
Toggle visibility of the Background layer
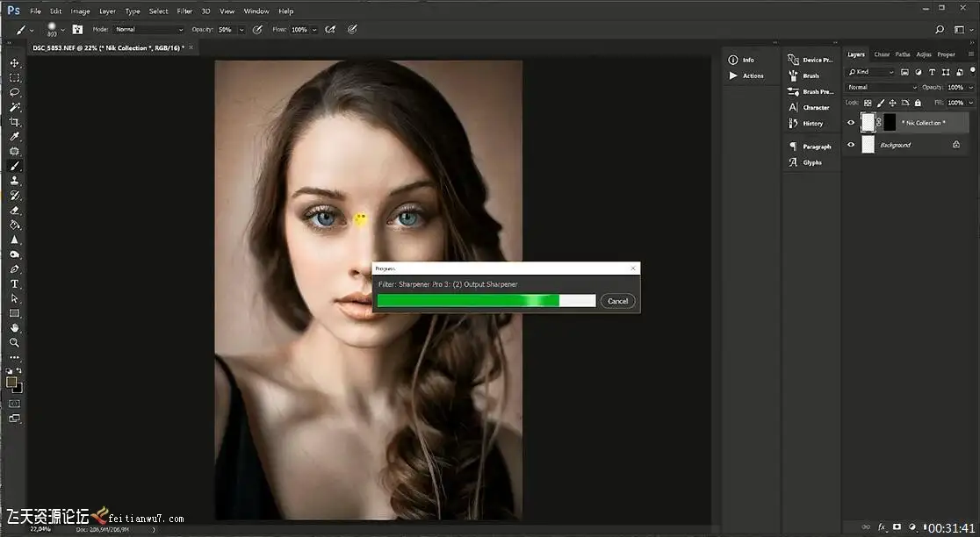[850, 145]
